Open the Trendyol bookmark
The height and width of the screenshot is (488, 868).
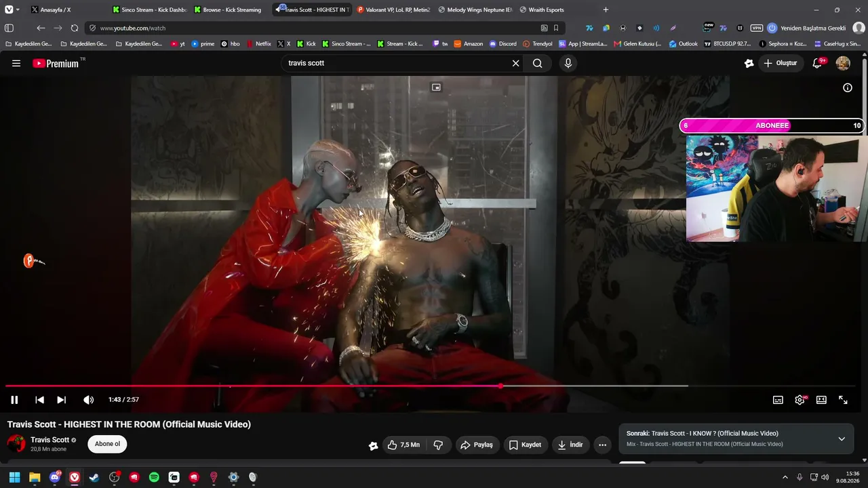click(537, 43)
